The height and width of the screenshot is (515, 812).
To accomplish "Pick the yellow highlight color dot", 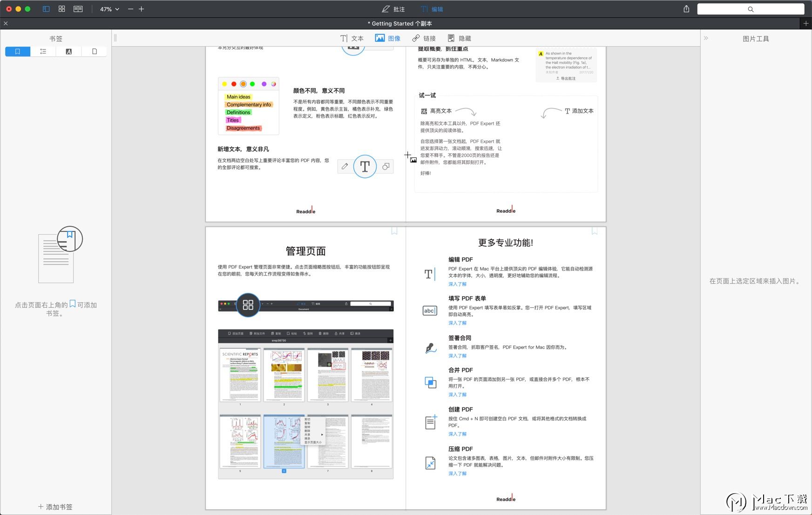I will click(x=224, y=84).
